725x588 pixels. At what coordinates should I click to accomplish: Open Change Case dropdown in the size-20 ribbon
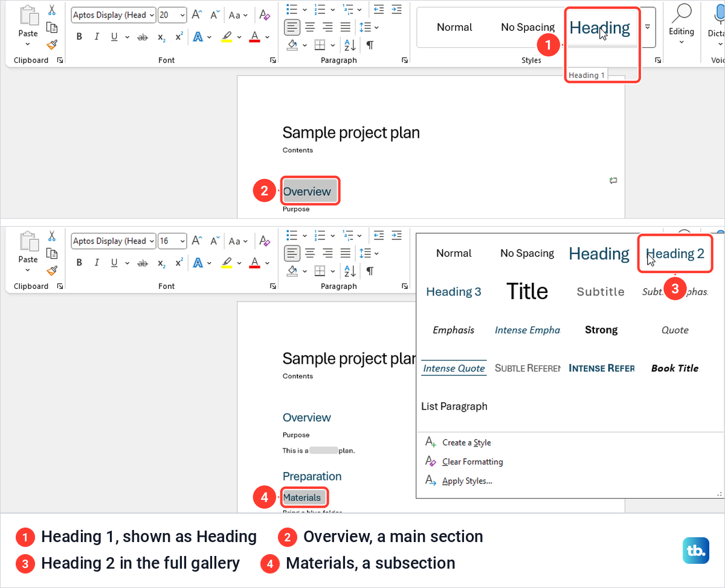pyautogui.click(x=239, y=15)
